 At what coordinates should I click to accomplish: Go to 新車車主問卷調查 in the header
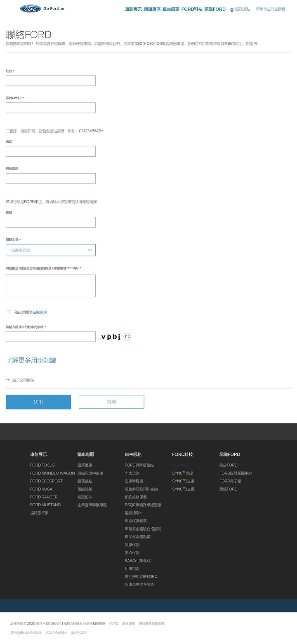coord(271,9)
